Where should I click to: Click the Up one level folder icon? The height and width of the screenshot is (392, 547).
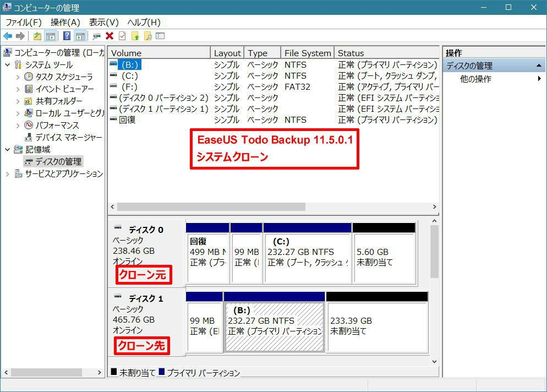pos(37,36)
